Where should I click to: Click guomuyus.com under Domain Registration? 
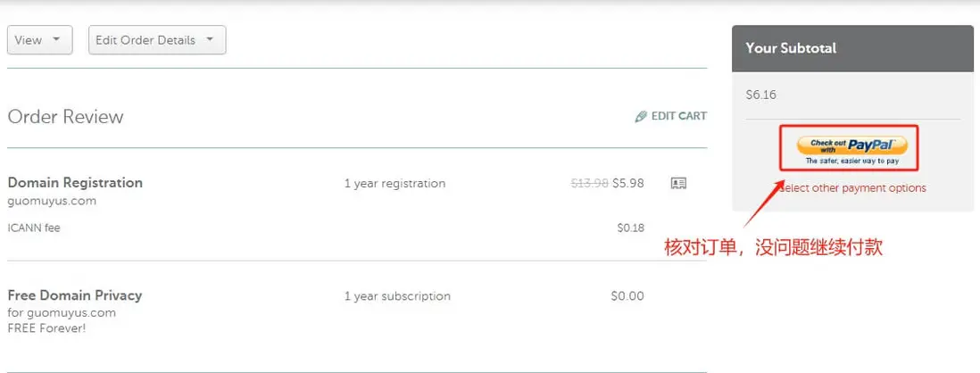tap(52, 201)
